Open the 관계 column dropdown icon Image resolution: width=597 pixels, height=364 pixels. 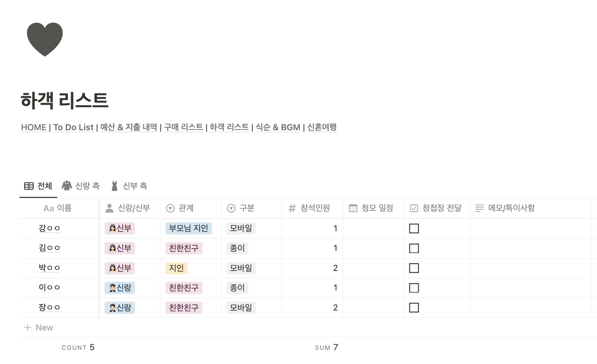click(x=170, y=208)
